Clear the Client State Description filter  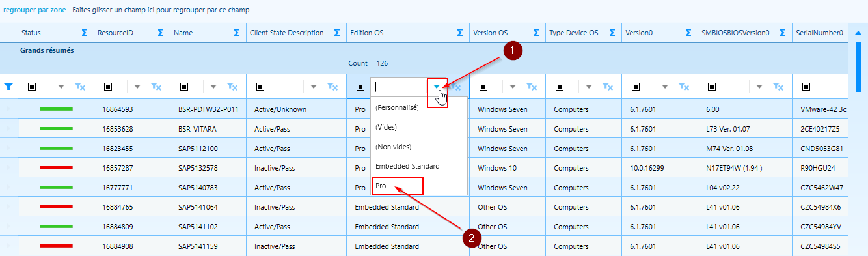[332, 86]
